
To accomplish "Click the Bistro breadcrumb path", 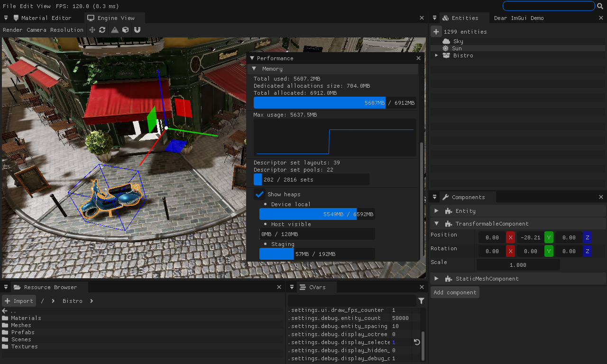I will (x=73, y=301).
